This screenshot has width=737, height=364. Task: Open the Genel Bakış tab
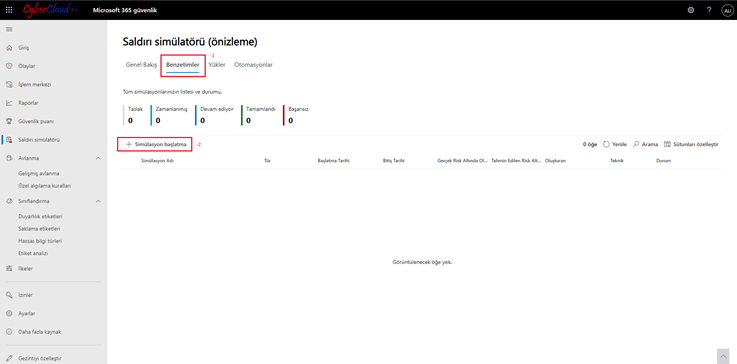(141, 65)
